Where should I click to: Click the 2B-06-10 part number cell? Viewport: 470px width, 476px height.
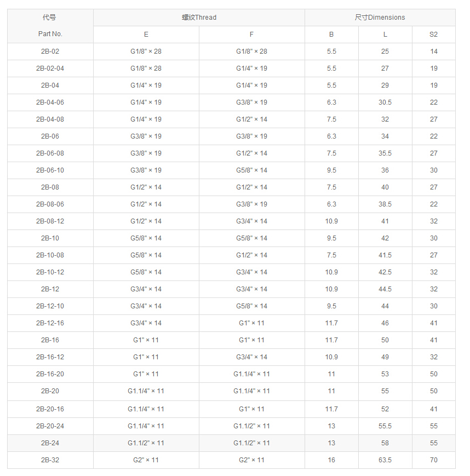tap(50, 170)
